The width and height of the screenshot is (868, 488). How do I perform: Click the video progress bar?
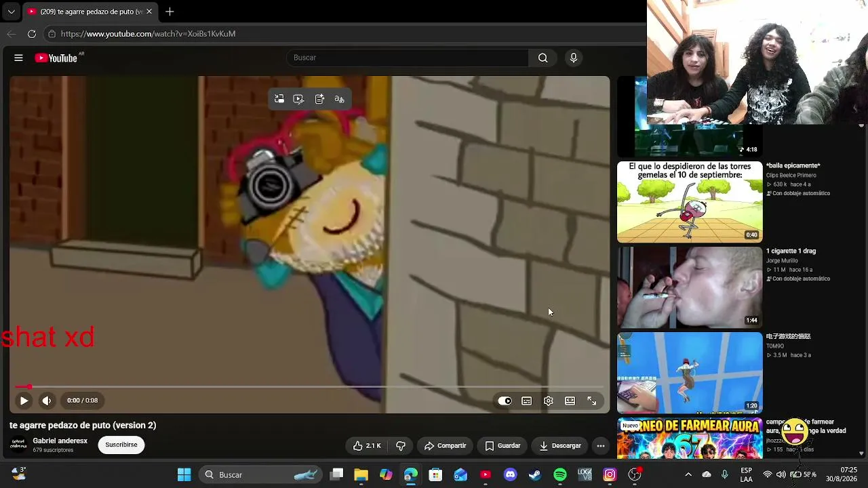[309, 387]
